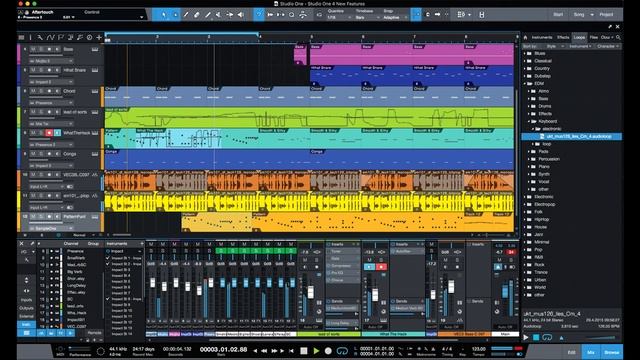
Task: Toggle the Impact 09.2 checkbox in Instruments list
Action: tap(108, 264)
